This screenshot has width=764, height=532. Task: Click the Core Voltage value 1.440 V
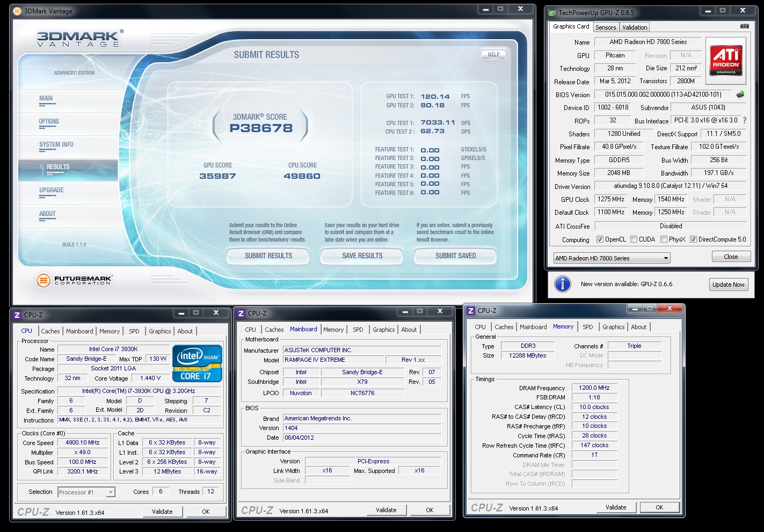point(150,378)
